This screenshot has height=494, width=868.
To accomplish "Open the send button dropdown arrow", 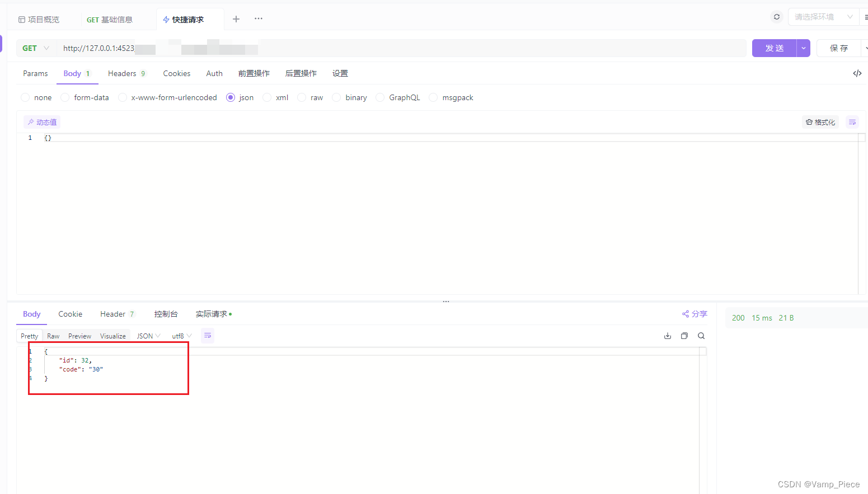I will click(804, 48).
